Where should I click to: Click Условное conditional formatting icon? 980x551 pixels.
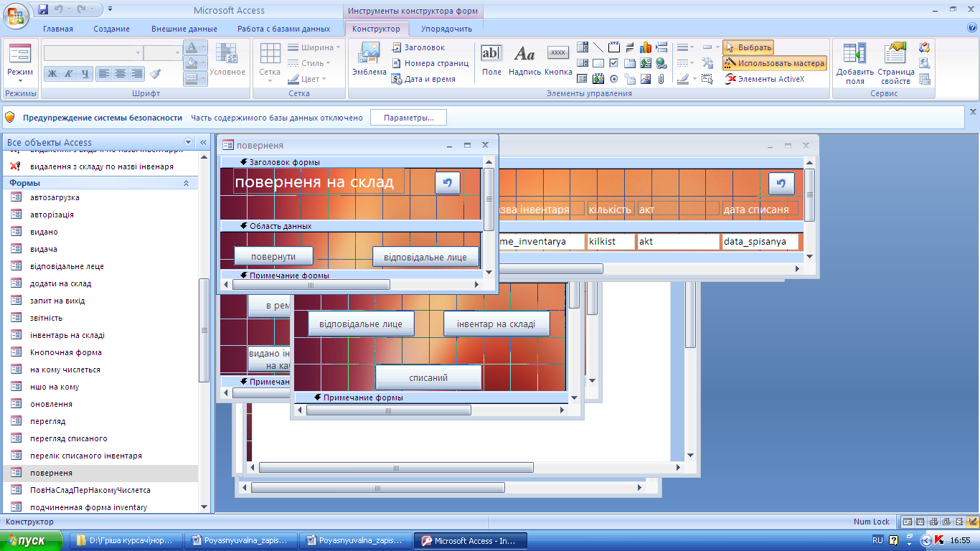pyautogui.click(x=227, y=59)
